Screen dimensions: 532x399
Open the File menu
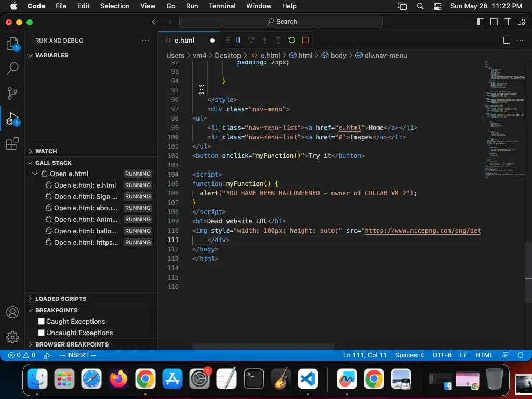[61, 6]
